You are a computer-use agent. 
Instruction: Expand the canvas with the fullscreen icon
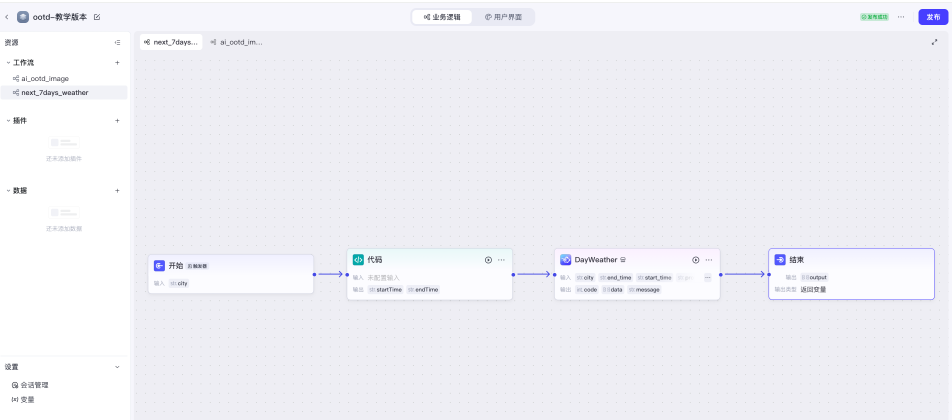935,42
